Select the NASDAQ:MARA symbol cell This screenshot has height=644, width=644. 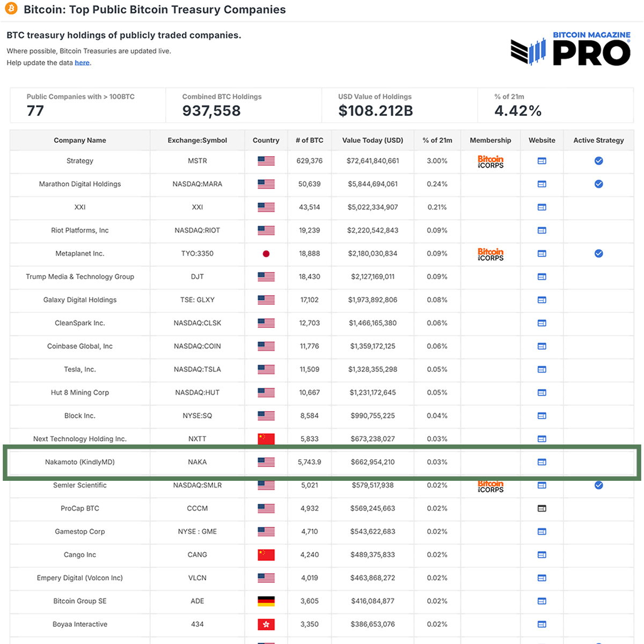pyautogui.click(x=197, y=184)
